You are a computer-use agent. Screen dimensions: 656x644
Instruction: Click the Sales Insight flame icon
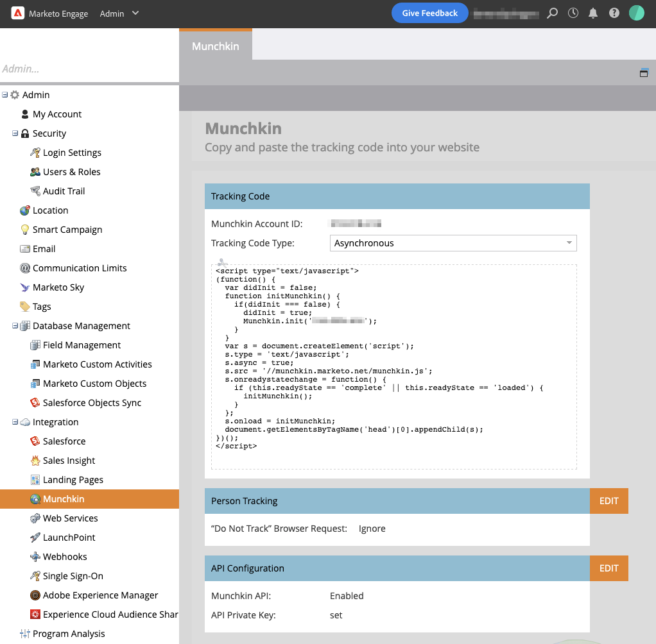click(x=35, y=461)
